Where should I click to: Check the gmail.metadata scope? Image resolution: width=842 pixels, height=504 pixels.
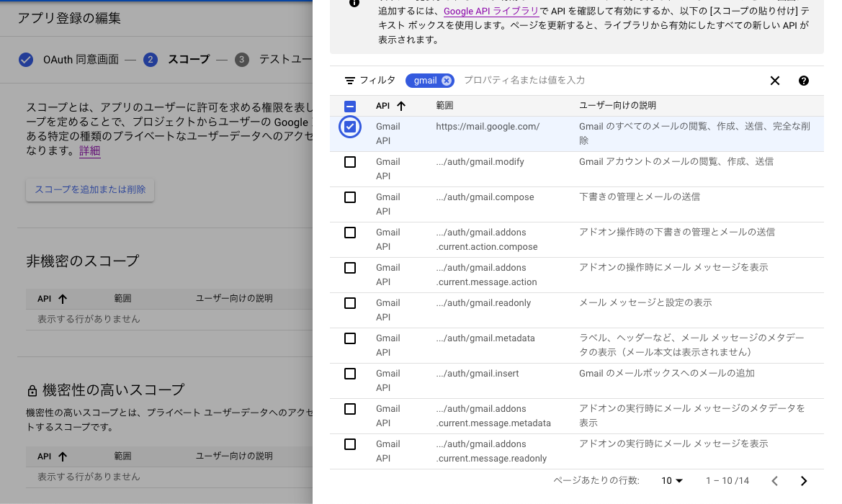tap(349, 338)
